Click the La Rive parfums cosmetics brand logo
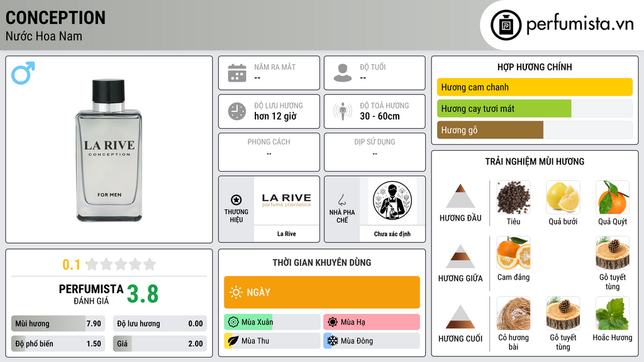This screenshot has width=644, height=362. 286,200
